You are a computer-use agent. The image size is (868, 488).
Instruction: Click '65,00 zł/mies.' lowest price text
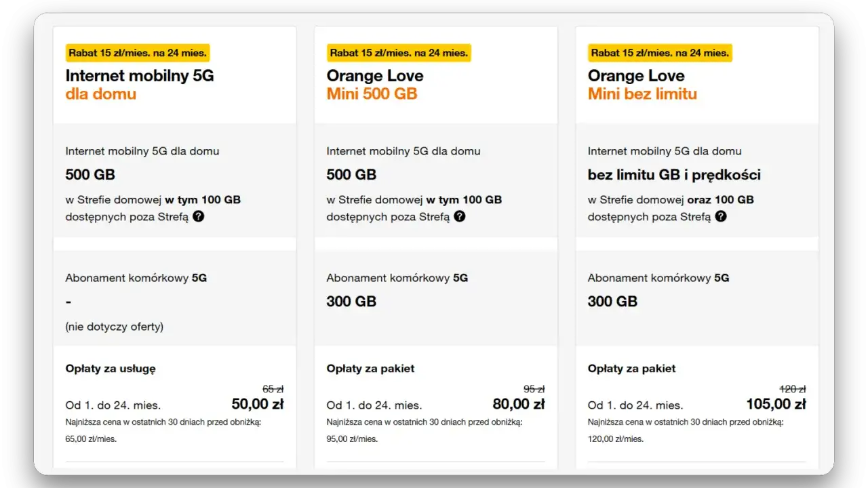pyautogui.click(x=91, y=439)
